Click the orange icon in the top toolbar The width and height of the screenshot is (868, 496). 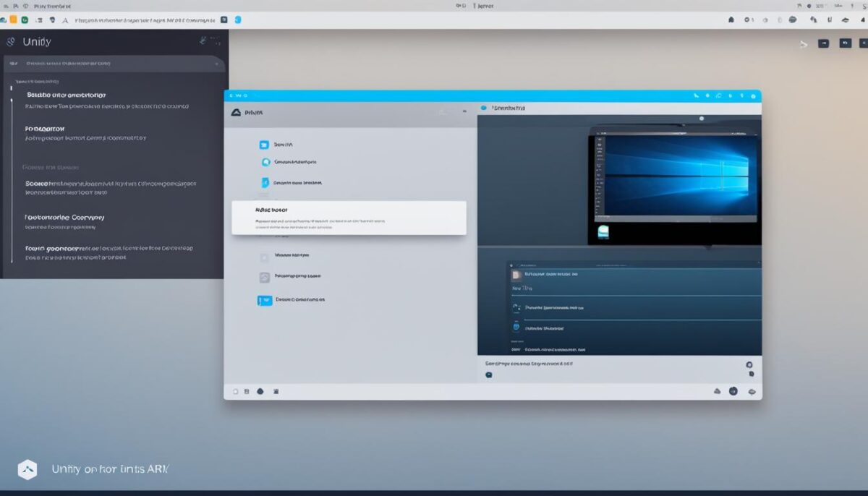(13, 20)
